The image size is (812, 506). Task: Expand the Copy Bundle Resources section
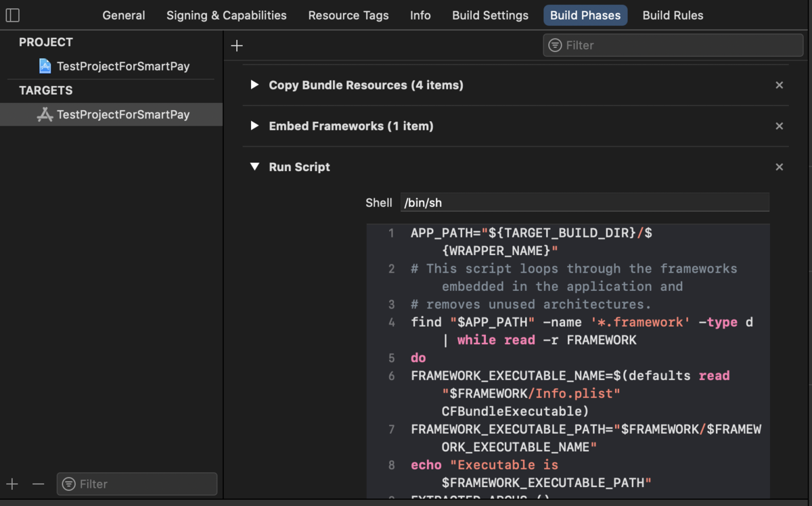[x=254, y=85]
